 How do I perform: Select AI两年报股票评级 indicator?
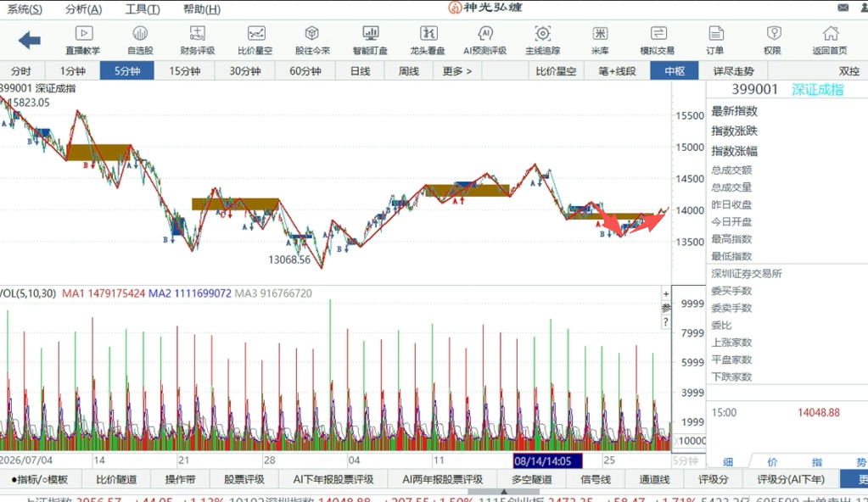tap(442, 479)
